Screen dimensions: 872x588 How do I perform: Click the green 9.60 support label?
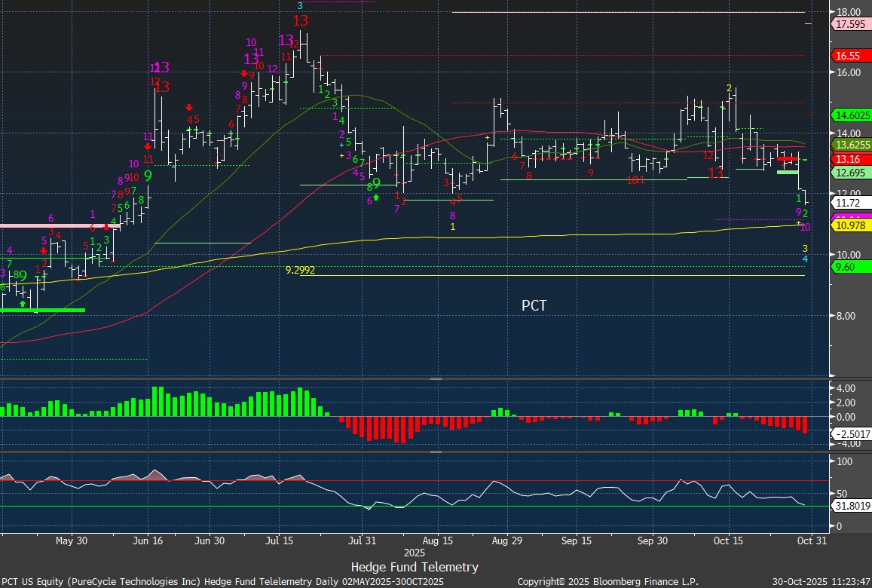[846, 267]
